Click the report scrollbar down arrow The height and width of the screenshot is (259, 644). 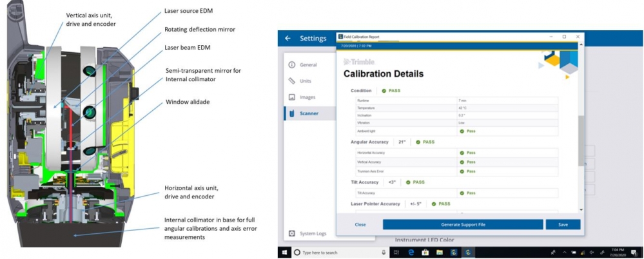580,210
